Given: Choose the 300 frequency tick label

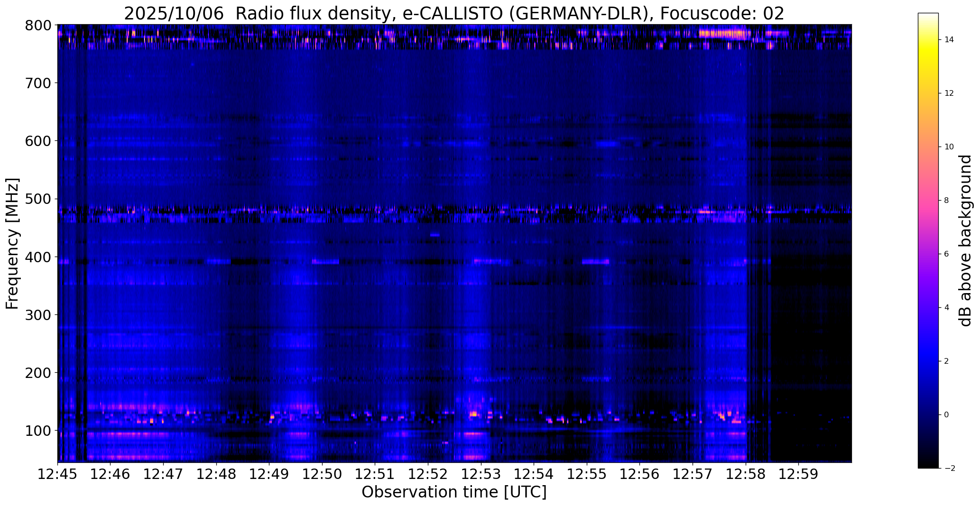Looking at the screenshot, I should 38,315.
